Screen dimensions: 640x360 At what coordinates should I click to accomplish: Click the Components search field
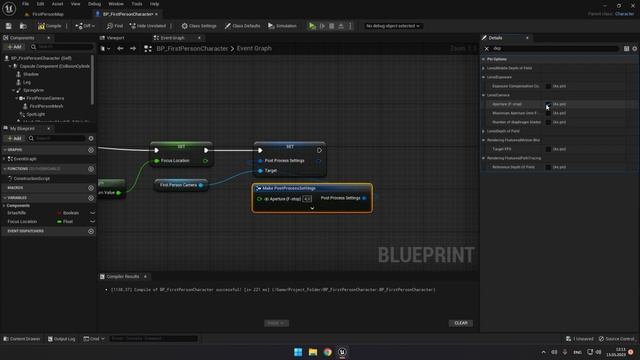pyautogui.click(x=61, y=47)
